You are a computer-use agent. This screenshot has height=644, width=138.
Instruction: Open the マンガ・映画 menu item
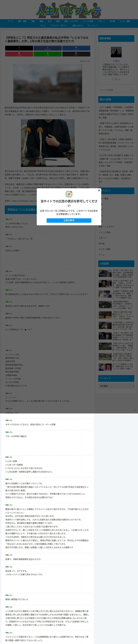[125, 21]
